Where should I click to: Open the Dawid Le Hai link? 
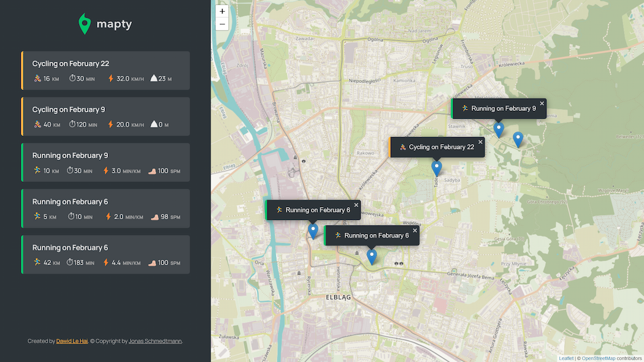tap(72, 341)
